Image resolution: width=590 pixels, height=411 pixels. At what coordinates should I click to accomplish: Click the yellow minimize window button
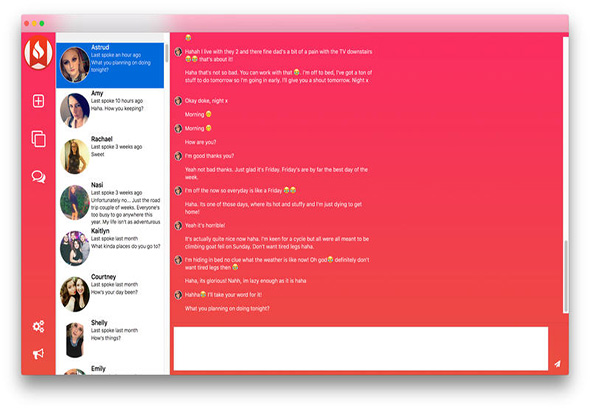pos(34,23)
